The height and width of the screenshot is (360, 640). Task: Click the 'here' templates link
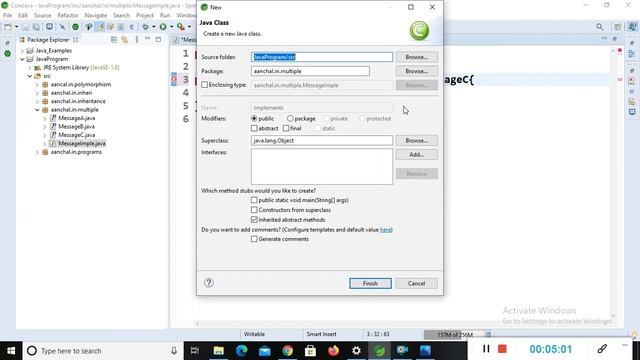pyautogui.click(x=385, y=229)
